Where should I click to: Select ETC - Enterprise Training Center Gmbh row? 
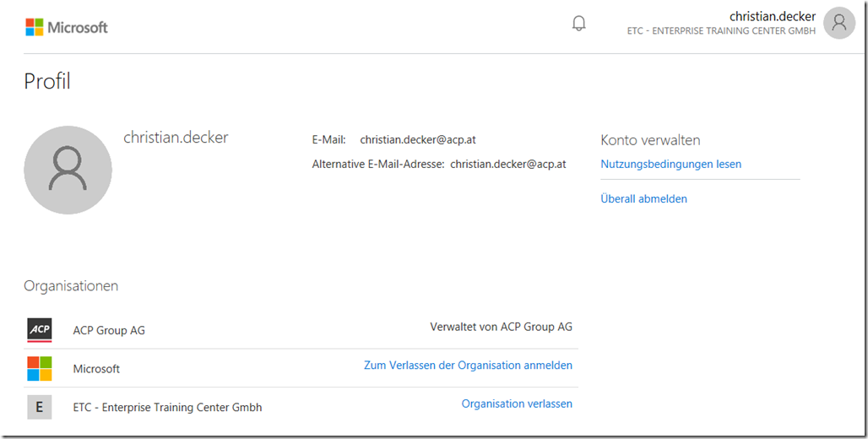point(301,408)
